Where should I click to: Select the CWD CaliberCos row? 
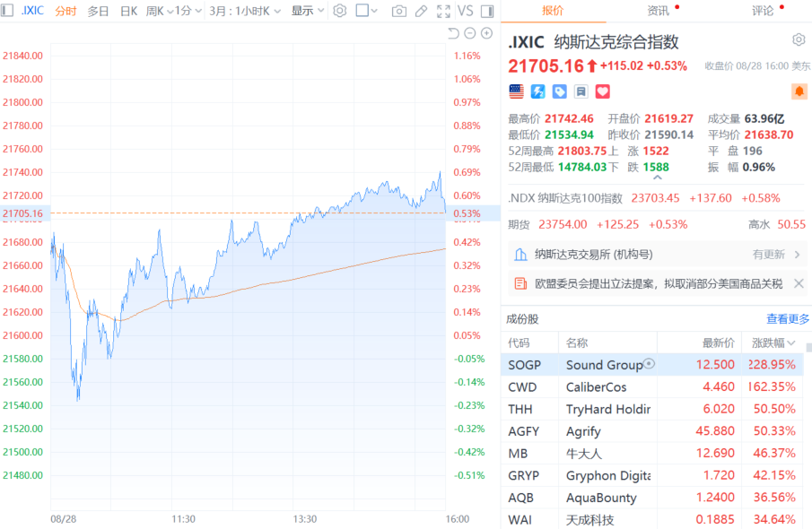(x=652, y=387)
